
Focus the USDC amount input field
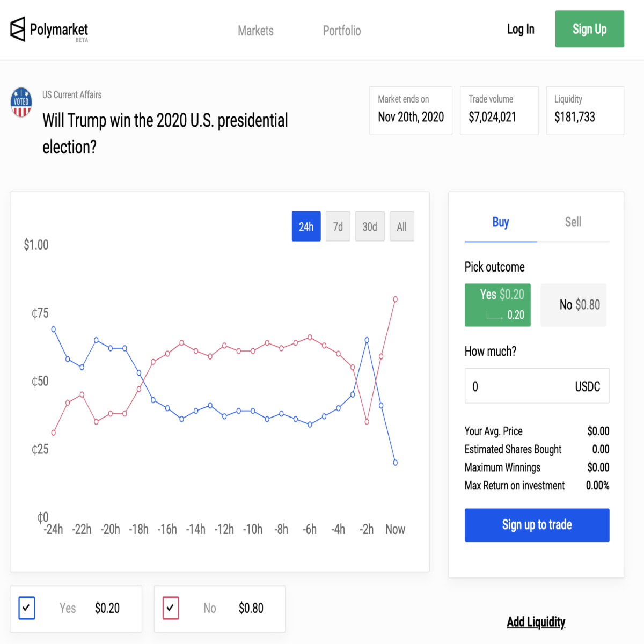click(x=537, y=386)
